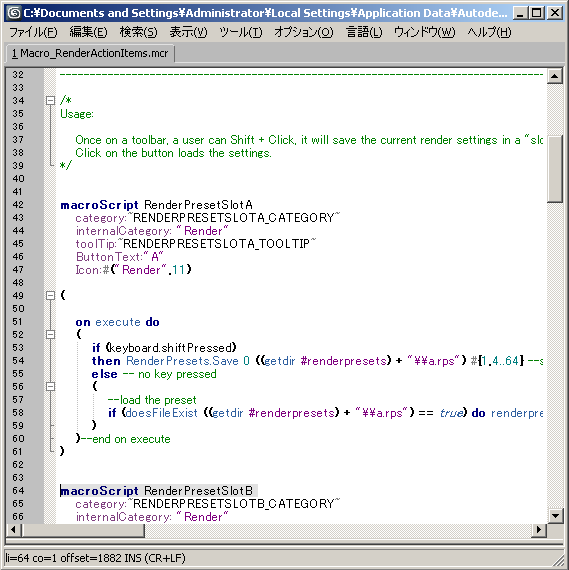Click the vertical scrollbar up arrow

[554, 76]
